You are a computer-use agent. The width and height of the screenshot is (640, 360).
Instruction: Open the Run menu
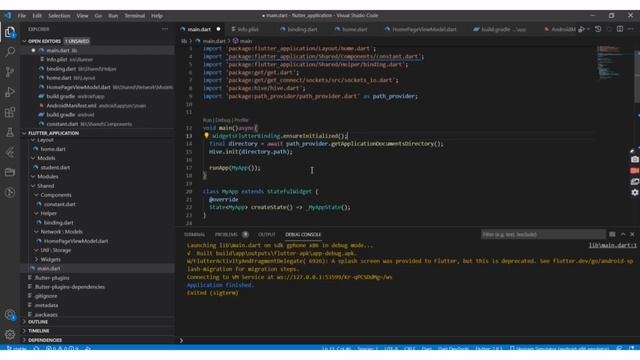113,16
